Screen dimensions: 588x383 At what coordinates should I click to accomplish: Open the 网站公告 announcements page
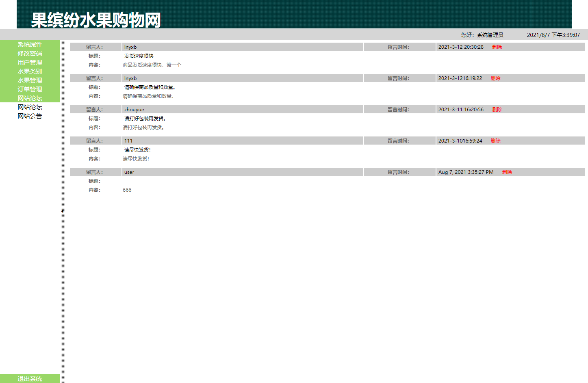pos(29,116)
